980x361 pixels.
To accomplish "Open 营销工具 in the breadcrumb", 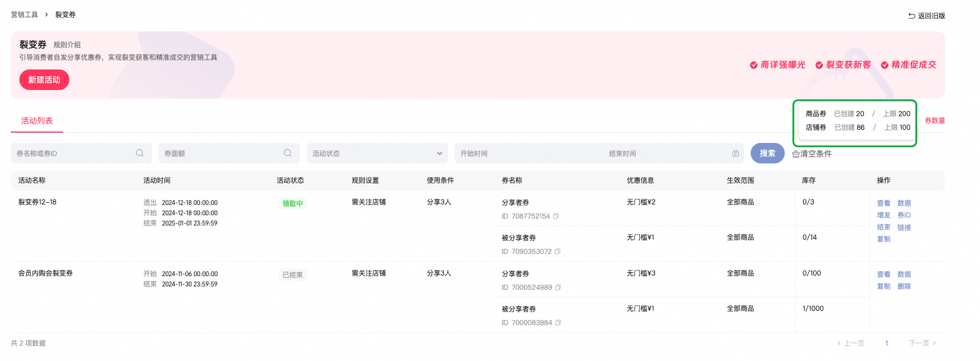I will click(x=24, y=15).
